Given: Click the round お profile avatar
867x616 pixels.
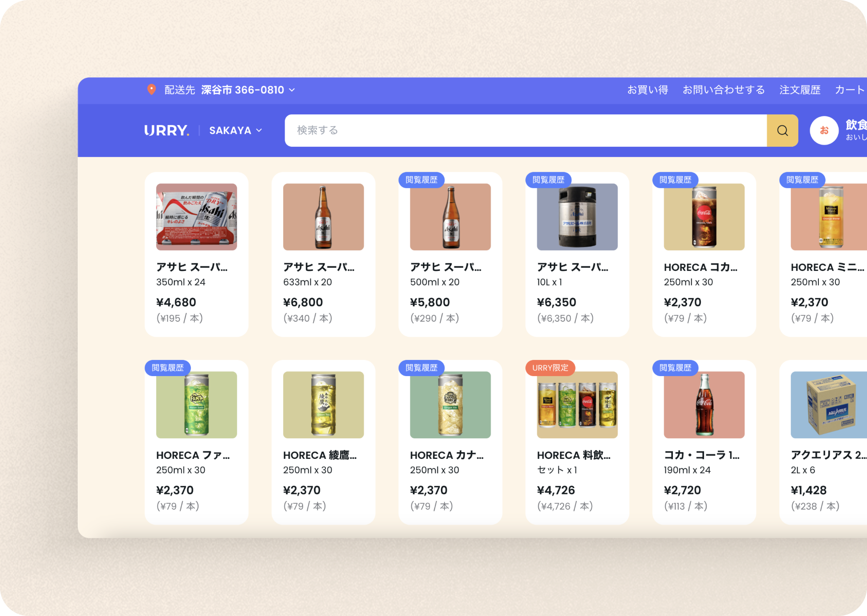Looking at the screenshot, I should point(824,130).
